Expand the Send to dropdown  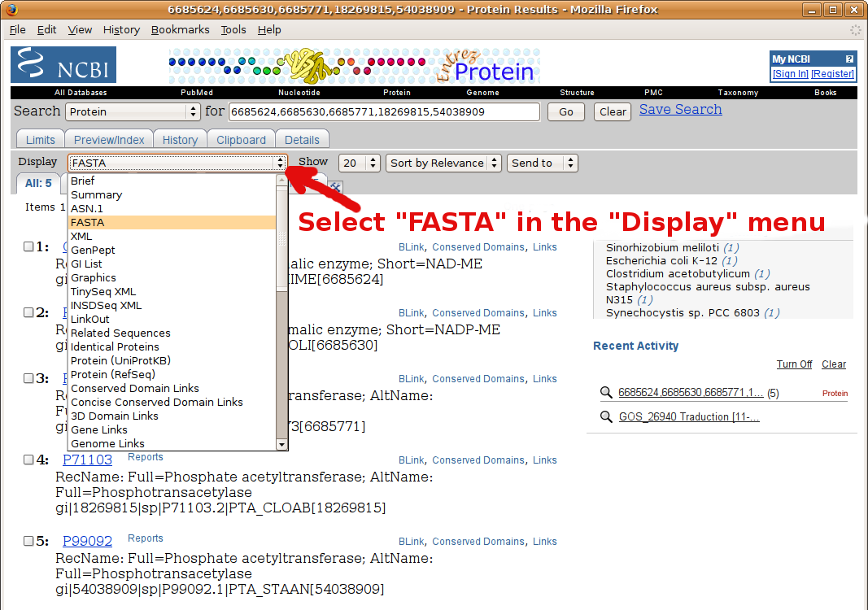click(542, 163)
